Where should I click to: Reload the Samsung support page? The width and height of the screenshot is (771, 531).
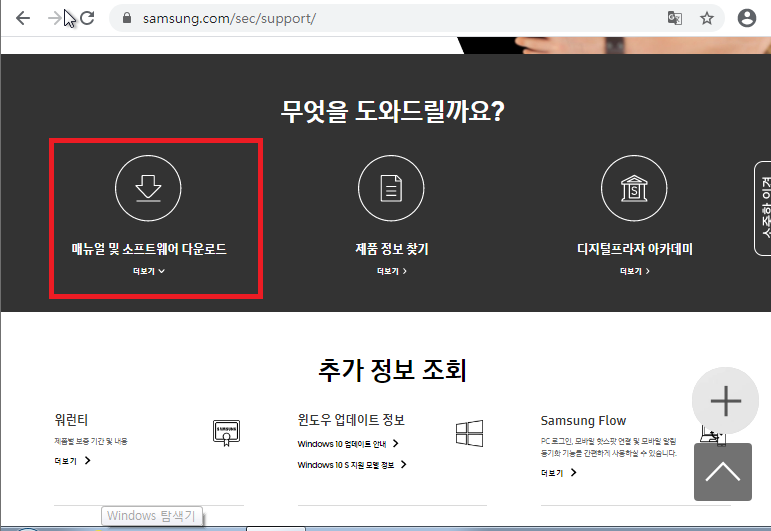click(87, 18)
